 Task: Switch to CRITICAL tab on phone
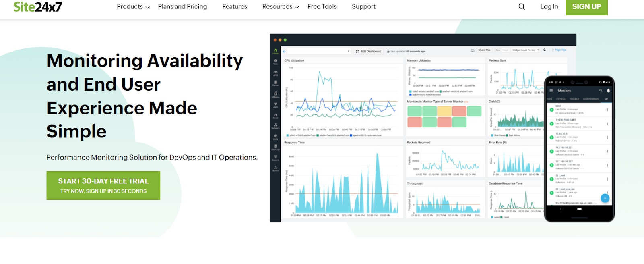[x=561, y=99]
